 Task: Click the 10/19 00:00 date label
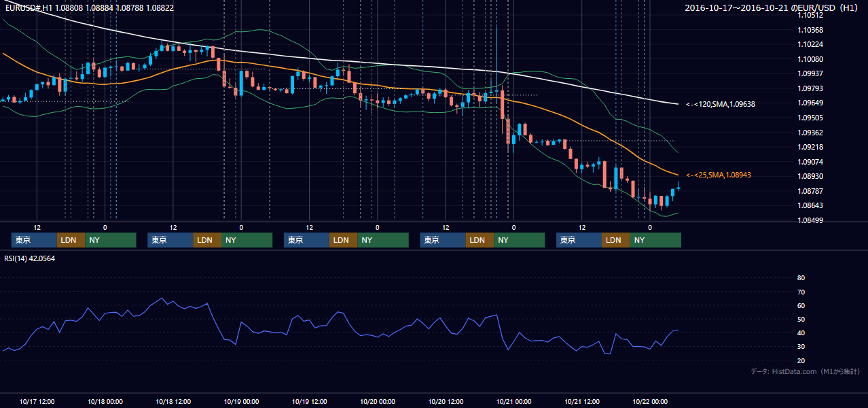click(x=242, y=401)
